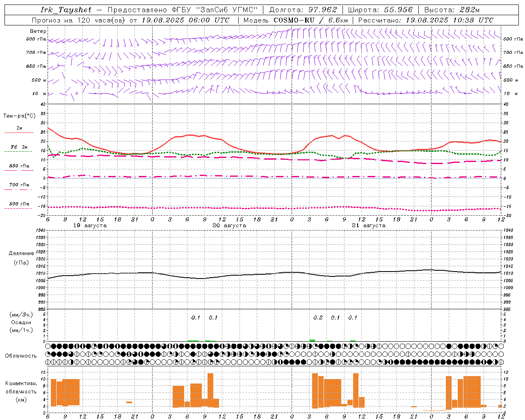Click the Давление pressure panel label
The width and height of the screenshot is (525, 420).
[x=21, y=253]
